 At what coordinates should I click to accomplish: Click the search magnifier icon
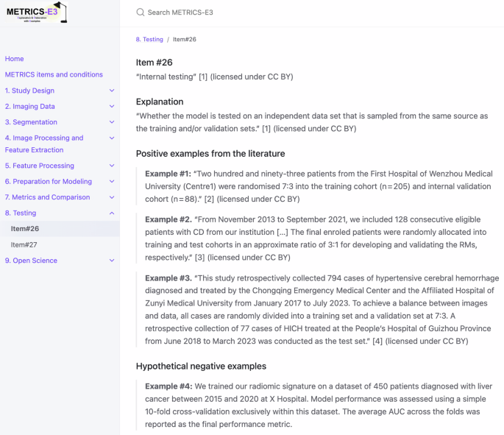[141, 13]
